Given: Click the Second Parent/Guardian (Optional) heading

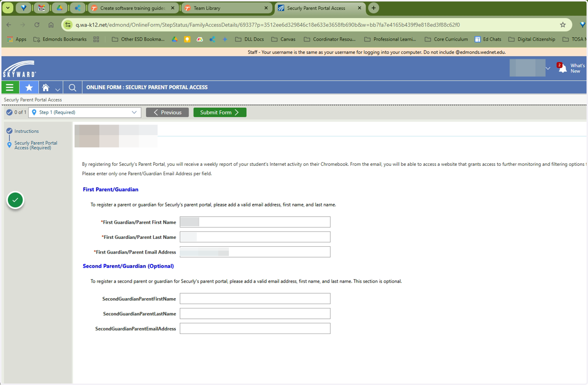Looking at the screenshot, I should pos(128,266).
